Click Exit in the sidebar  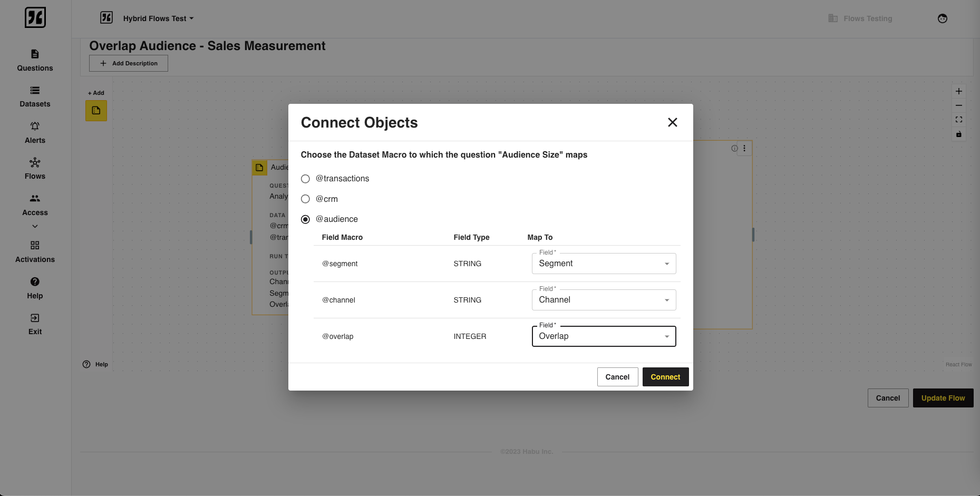pos(35,324)
